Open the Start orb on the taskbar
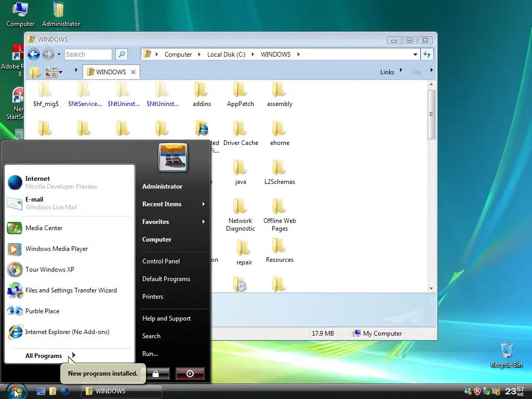The image size is (532, 399). pos(16,391)
